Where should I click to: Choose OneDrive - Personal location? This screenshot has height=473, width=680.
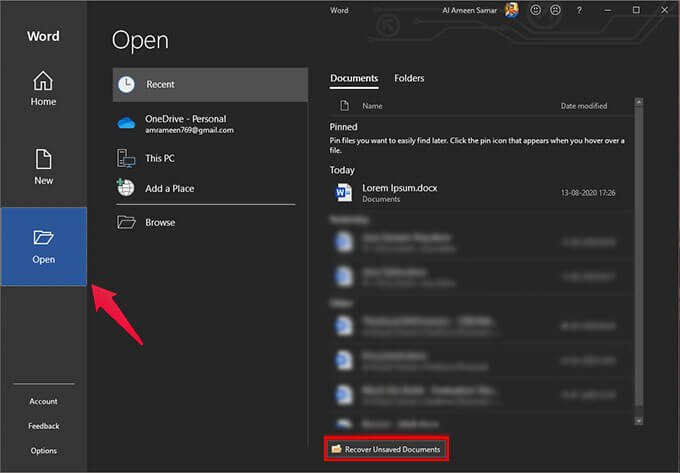[210, 124]
